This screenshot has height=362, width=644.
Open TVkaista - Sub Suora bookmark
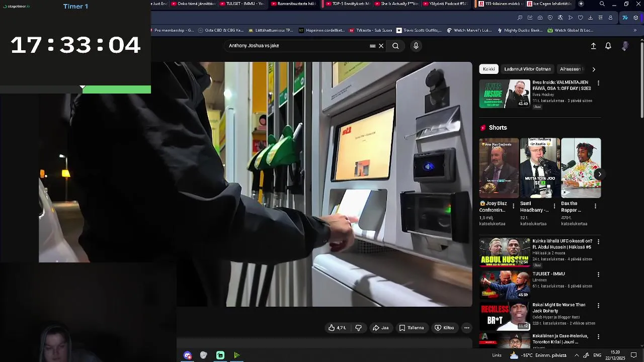pyautogui.click(x=369, y=30)
